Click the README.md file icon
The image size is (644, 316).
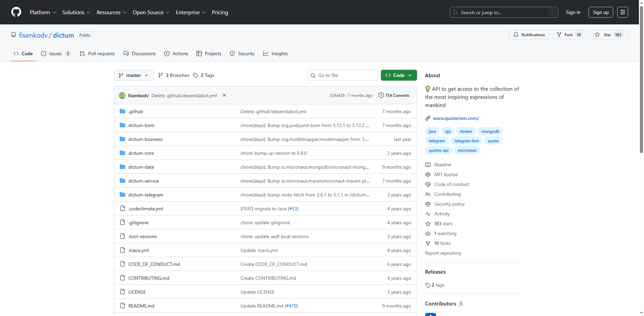[x=122, y=306]
